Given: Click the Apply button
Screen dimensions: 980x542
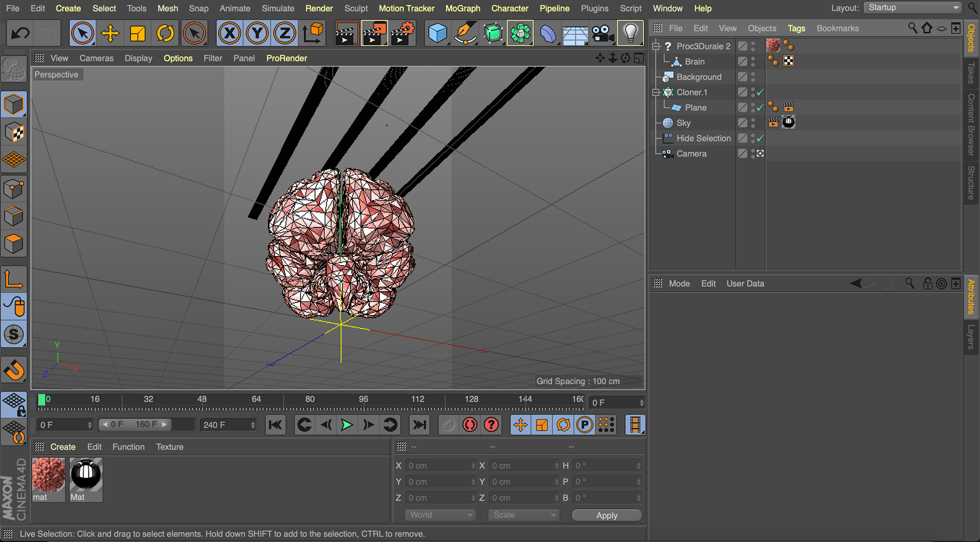Looking at the screenshot, I should 606,515.
